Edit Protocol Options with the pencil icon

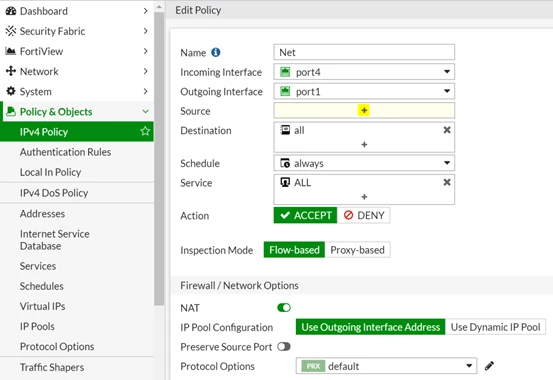(x=489, y=366)
